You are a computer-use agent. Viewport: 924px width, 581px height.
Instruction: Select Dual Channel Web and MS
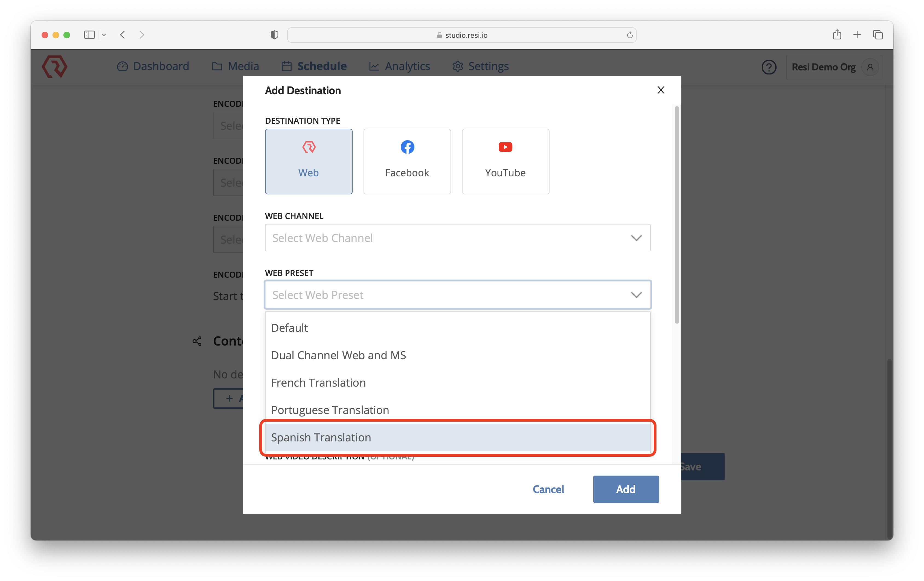pos(338,355)
